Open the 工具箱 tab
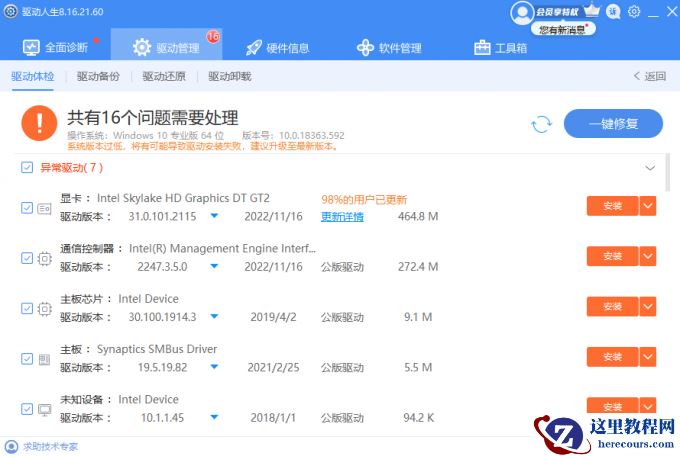Viewport: 680px width, 456px height. [501, 47]
